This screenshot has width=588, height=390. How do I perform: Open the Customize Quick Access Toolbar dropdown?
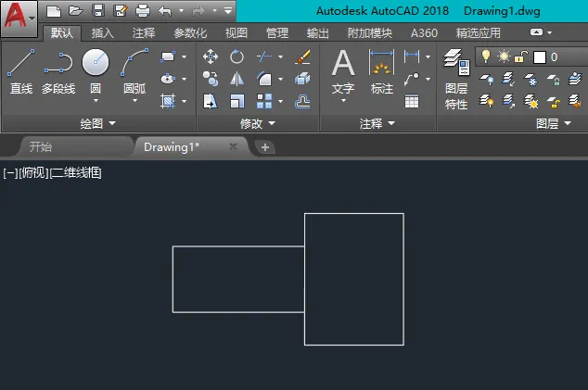(x=228, y=11)
